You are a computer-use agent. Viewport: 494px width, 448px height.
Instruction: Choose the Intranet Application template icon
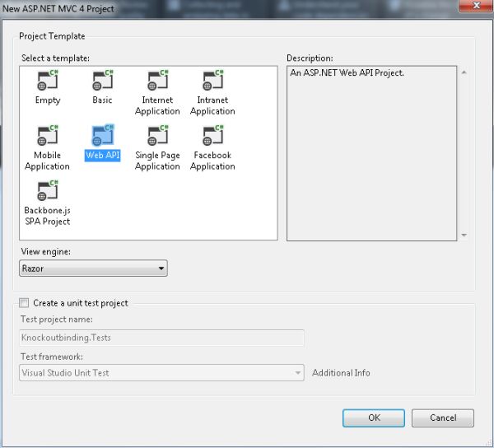(x=213, y=81)
